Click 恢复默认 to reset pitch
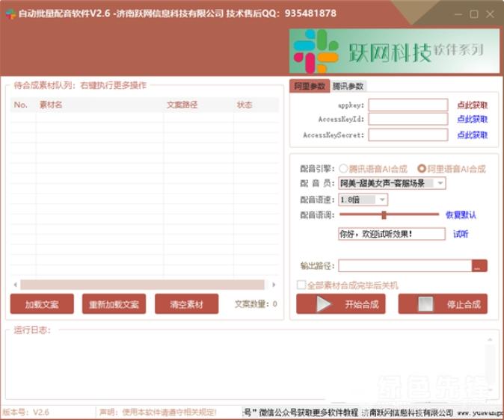The image size is (504, 420). click(x=461, y=215)
